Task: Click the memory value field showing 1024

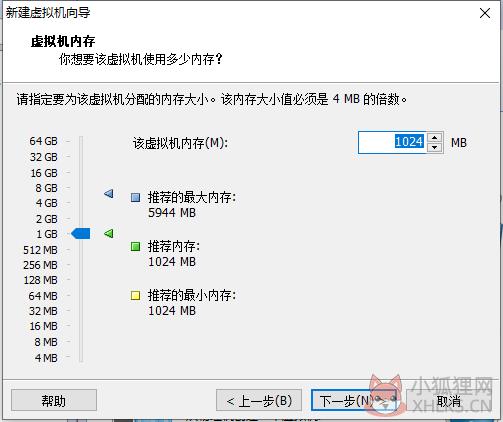Action: pos(392,142)
